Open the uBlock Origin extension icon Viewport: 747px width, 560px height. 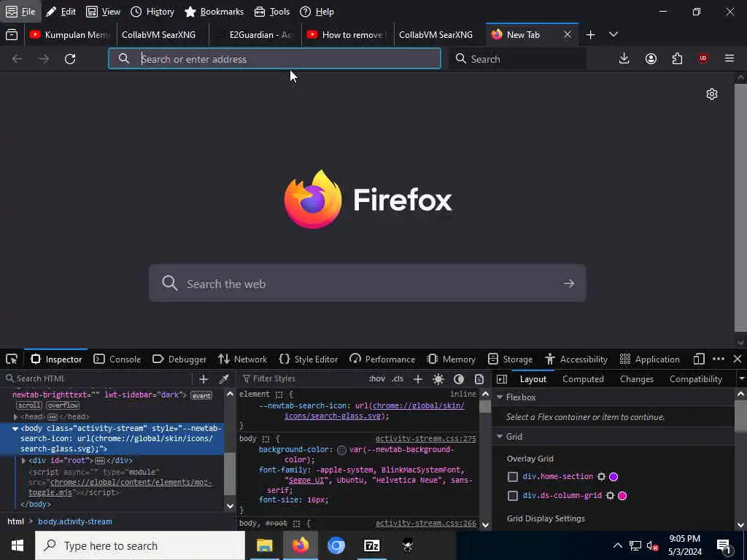(x=703, y=58)
